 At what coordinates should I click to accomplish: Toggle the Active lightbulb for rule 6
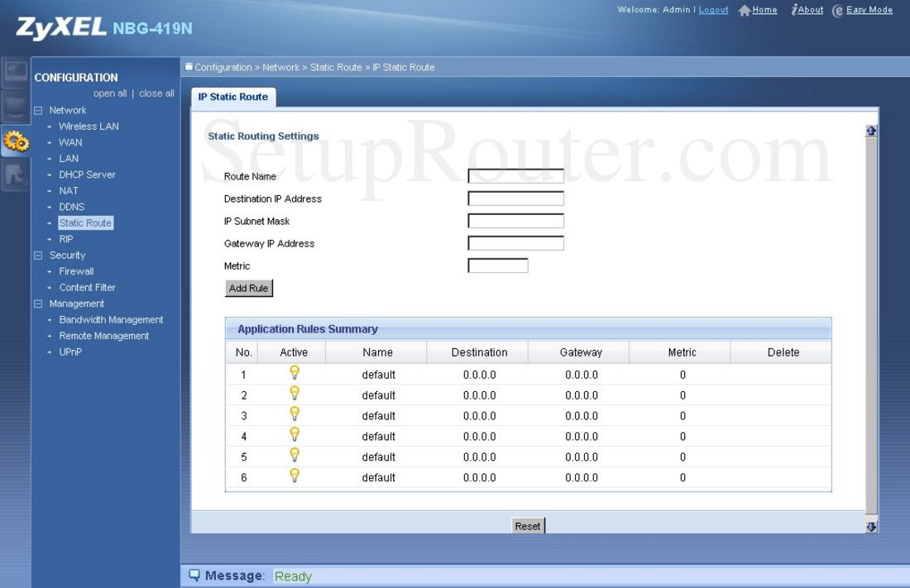pos(295,477)
